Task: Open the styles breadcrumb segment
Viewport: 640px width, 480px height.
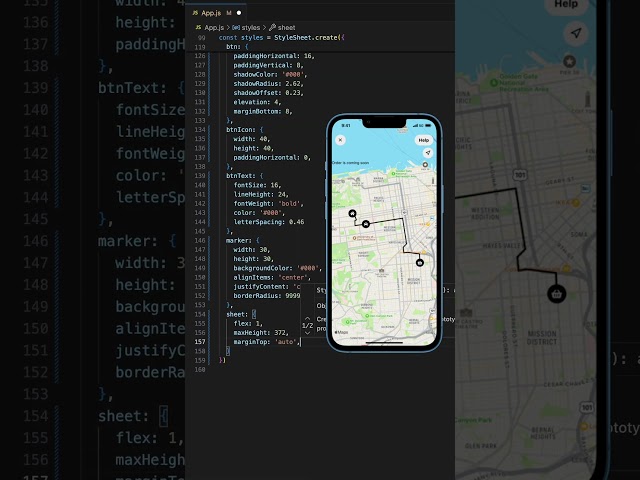Action: (x=251, y=27)
